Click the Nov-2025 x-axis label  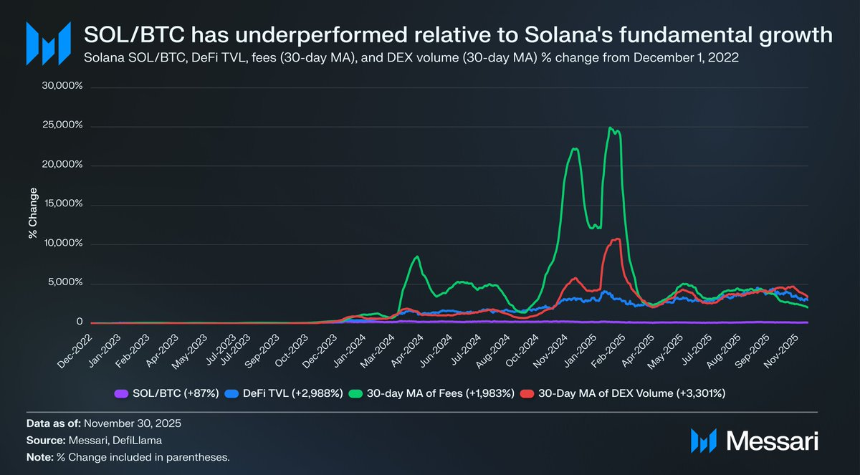tap(790, 348)
